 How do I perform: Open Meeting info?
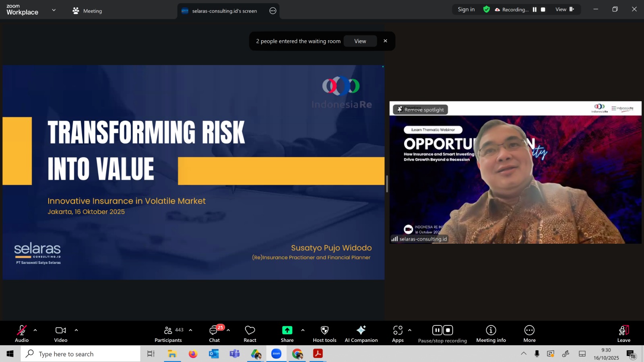[x=491, y=334]
